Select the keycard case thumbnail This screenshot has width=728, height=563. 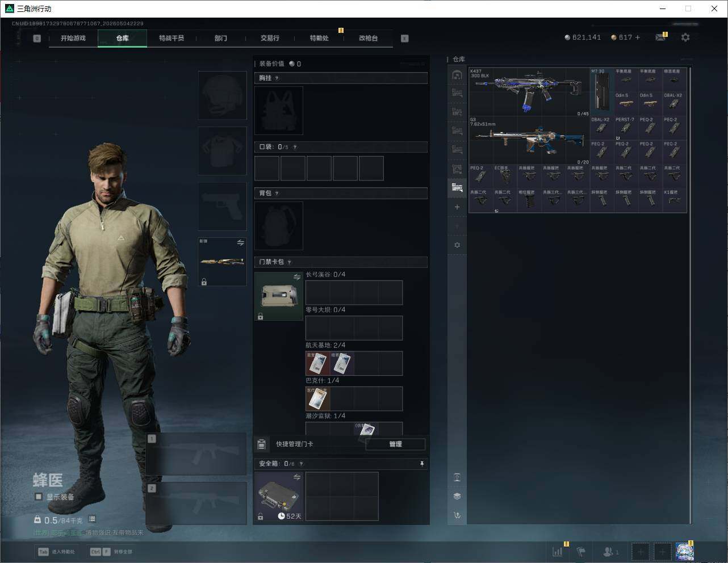pyautogui.click(x=279, y=296)
